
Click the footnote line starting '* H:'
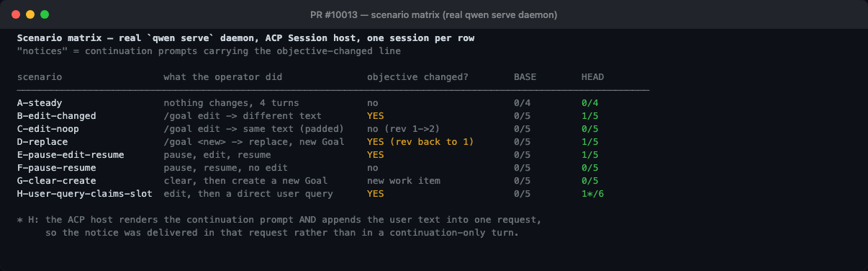coord(279,220)
